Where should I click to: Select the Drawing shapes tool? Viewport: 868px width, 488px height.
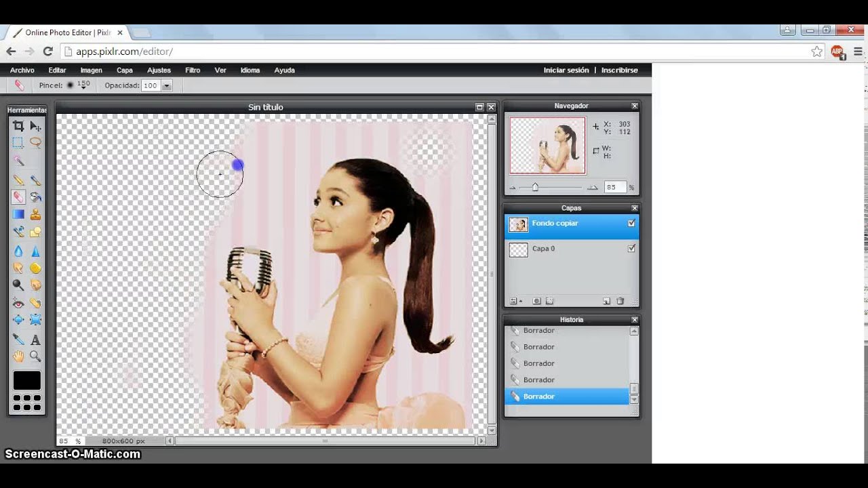coord(35,232)
